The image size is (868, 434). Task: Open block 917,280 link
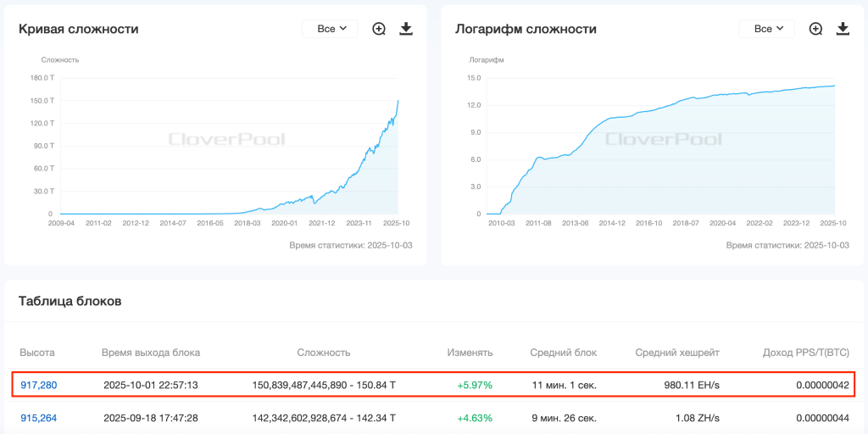(39, 385)
